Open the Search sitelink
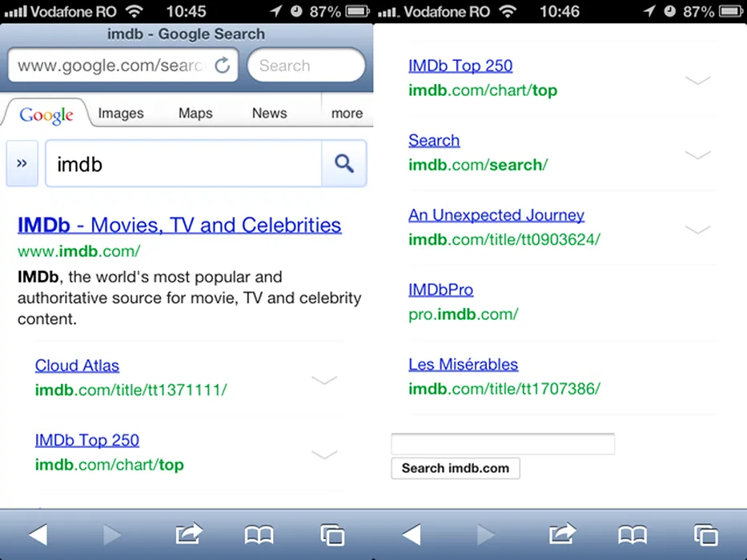Image resolution: width=747 pixels, height=560 pixels. (434, 141)
